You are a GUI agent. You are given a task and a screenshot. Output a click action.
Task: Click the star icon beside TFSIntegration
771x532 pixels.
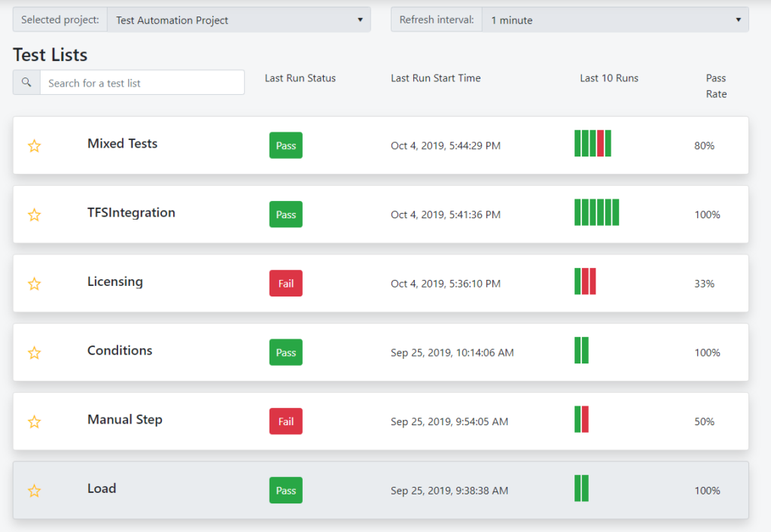[35, 214]
